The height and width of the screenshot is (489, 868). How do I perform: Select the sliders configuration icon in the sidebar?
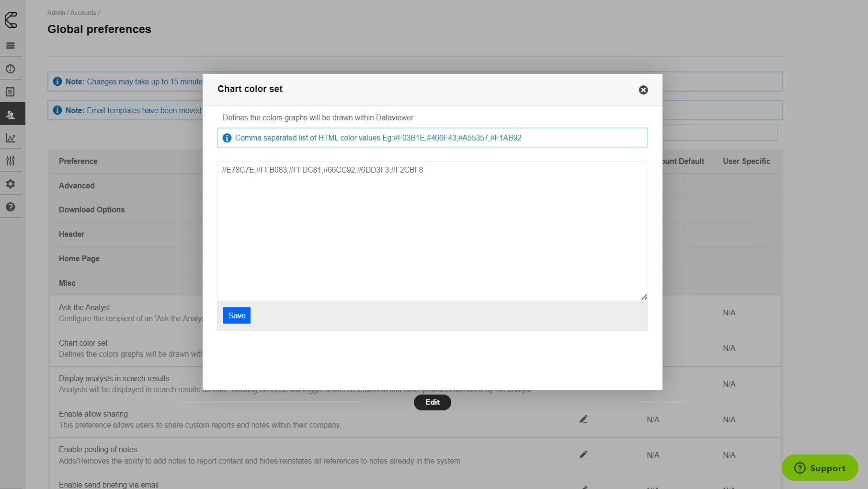tap(11, 161)
